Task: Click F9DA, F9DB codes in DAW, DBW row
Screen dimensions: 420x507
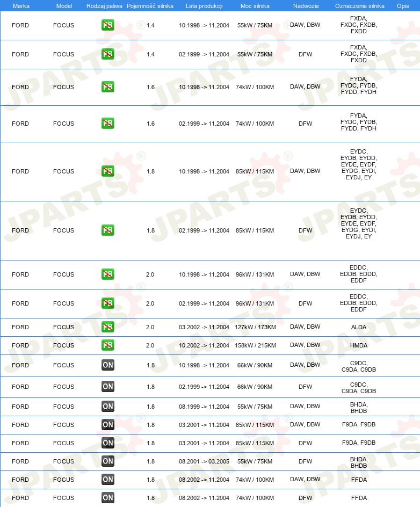Action: pyautogui.click(x=359, y=424)
